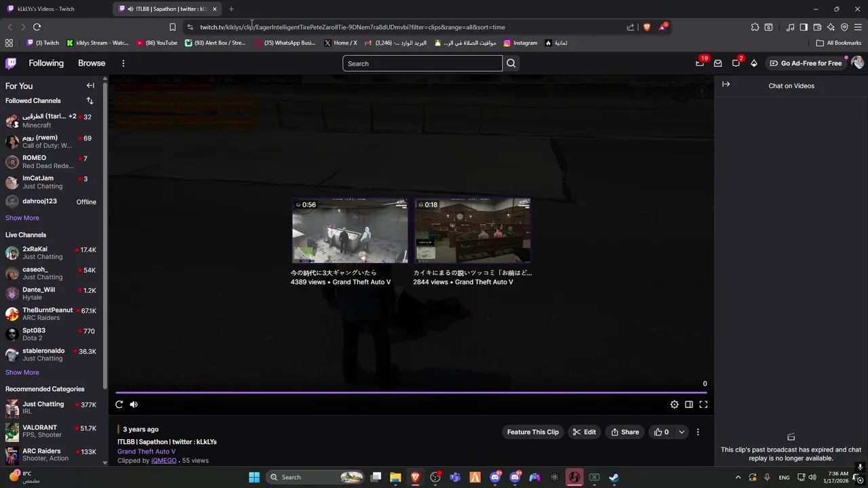The width and height of the screenshot is (868, 488).
Task: Open clipper iQMEGO profile link
Action: click(163, 461)
